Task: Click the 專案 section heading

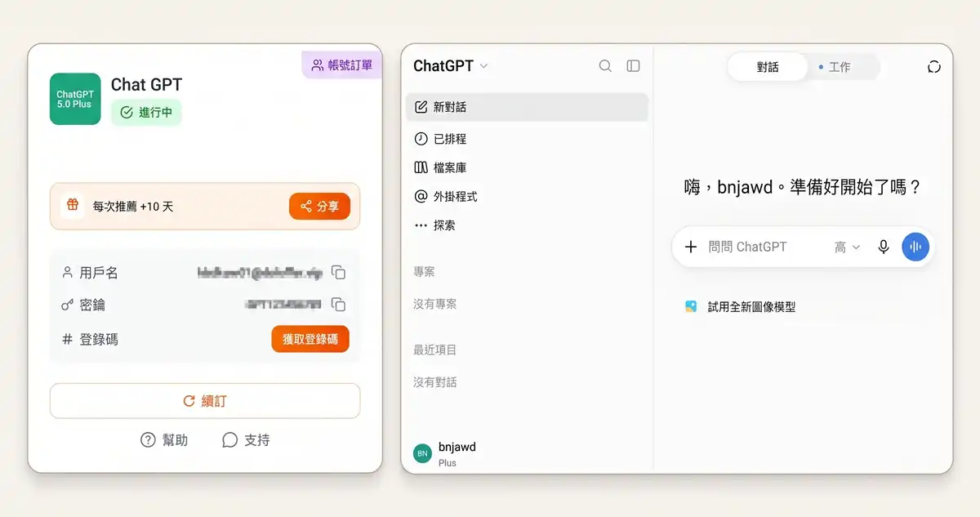Action: pos(424,271)
